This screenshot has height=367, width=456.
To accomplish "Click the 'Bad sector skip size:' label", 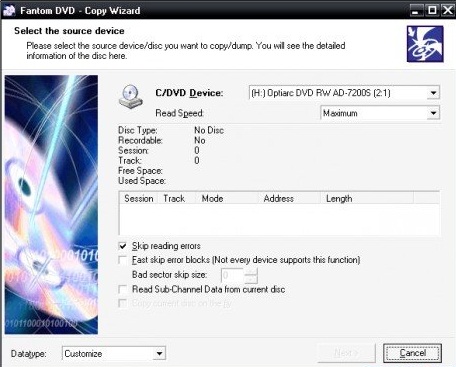I will (x=170, y=275).
